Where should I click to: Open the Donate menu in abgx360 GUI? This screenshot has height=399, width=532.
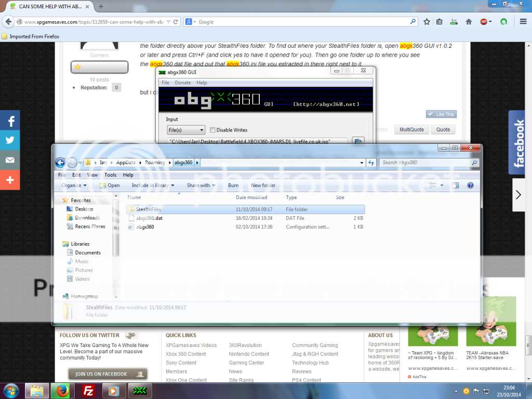[x=182, y=83]
